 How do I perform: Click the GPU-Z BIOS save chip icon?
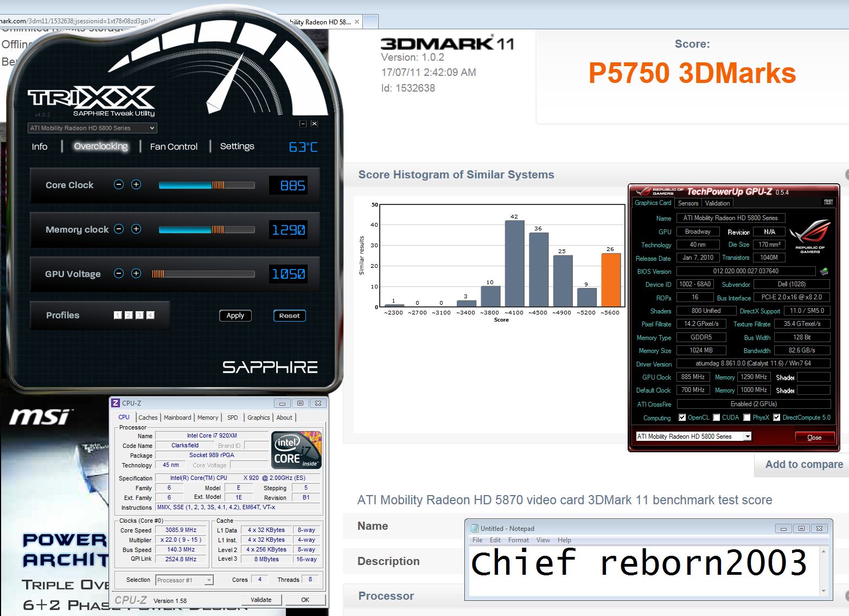pyautogui.click(x=824, y=271)
